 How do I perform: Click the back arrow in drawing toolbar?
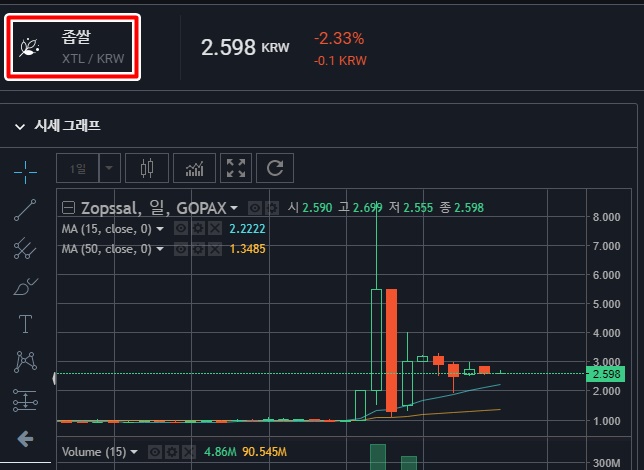[x=25, y=439]
